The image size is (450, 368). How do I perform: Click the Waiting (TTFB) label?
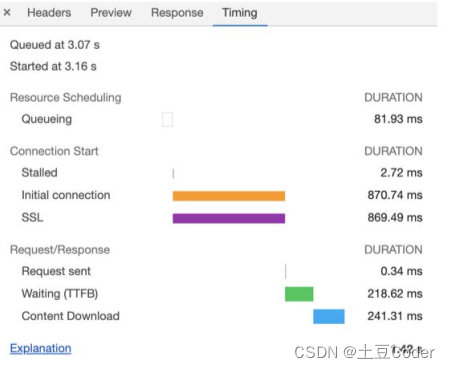tap(60, 294)
